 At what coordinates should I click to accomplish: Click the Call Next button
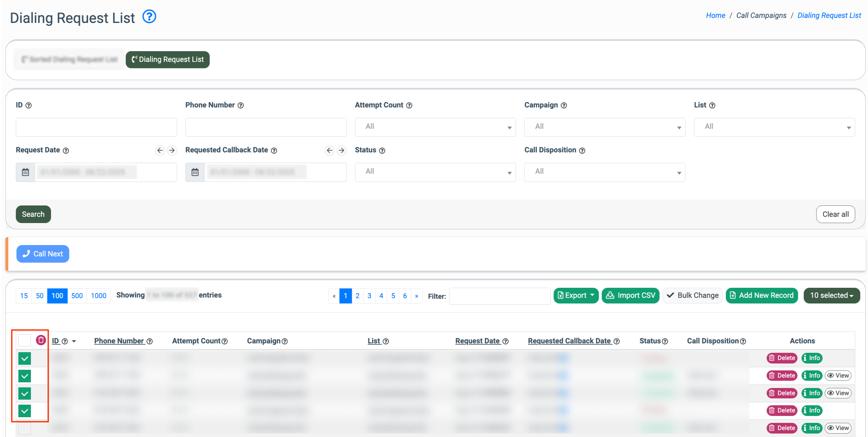coord(43,254)
